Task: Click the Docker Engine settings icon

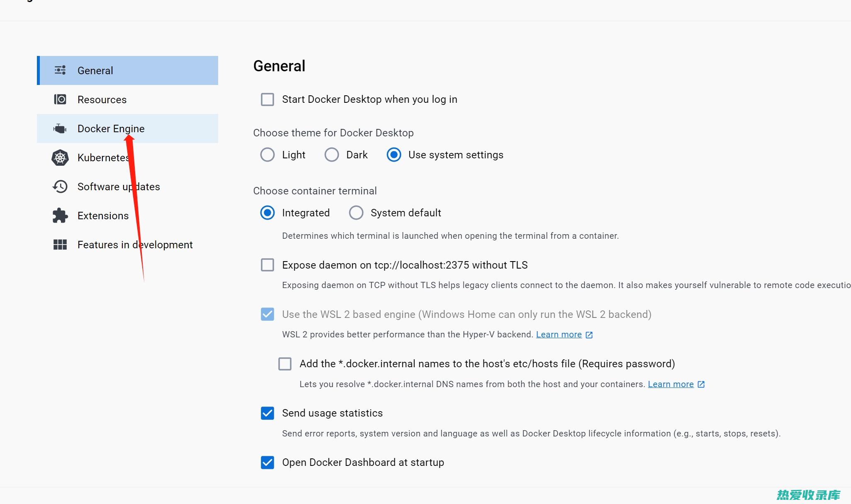Action: tap(60, 128)
